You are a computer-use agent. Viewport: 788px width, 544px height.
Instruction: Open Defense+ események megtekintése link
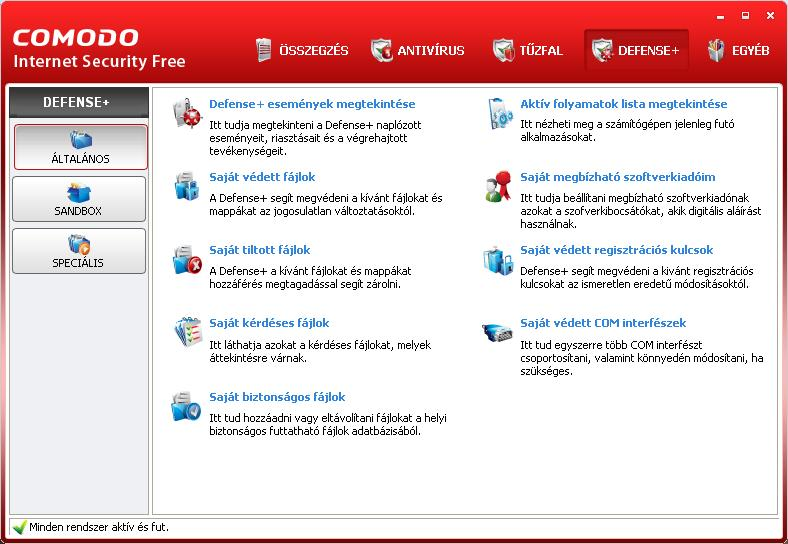tap(312, 104)
